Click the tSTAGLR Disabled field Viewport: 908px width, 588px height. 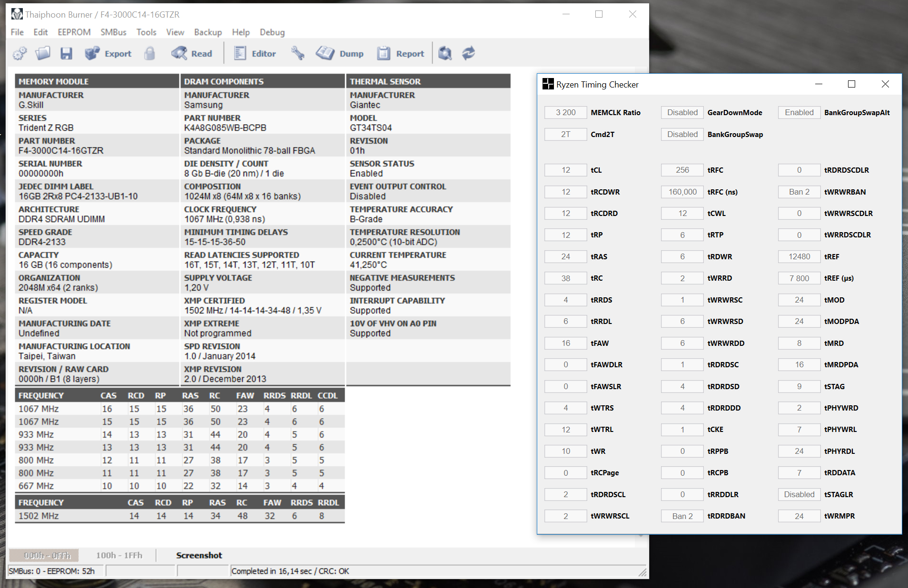799,494
